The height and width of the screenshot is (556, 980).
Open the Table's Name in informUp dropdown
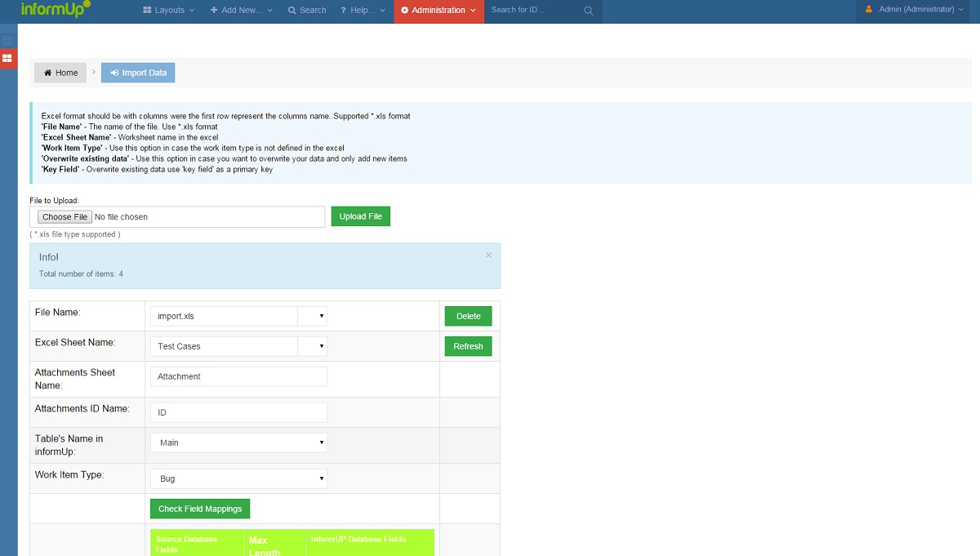coord(238,443)
